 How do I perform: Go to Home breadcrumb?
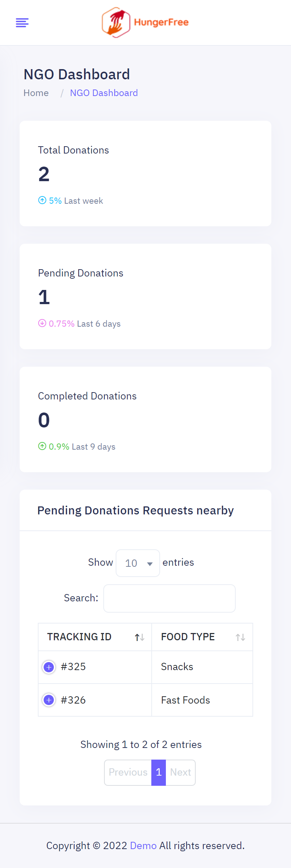point(36,93)
